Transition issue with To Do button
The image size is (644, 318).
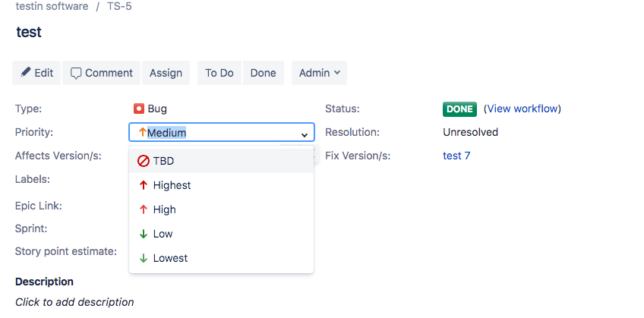coord(219,73)
